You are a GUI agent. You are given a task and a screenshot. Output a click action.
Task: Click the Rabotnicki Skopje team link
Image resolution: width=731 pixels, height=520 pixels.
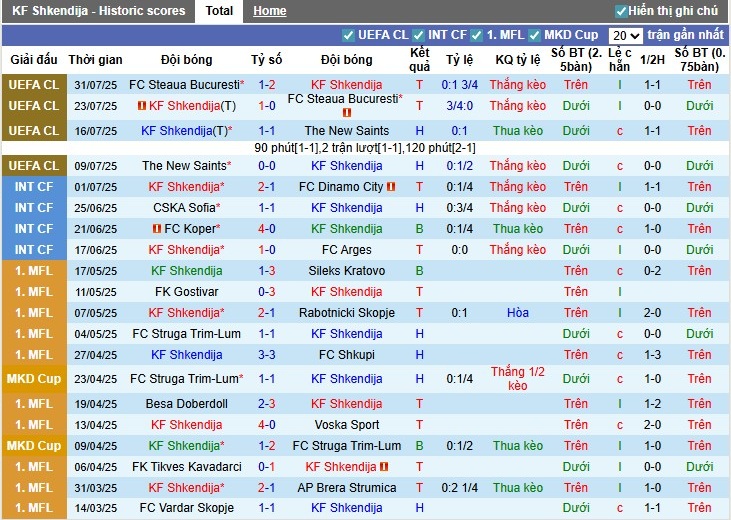[346, 313]
